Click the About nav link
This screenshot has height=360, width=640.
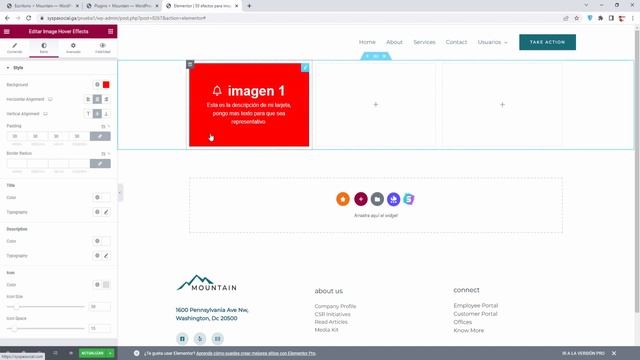click(x=394, y=42)
